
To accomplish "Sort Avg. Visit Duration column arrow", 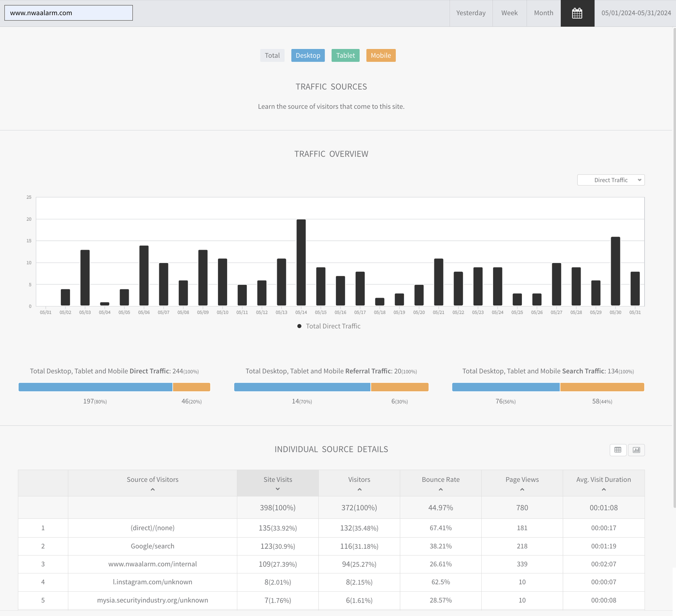I will tap(603, 490).
